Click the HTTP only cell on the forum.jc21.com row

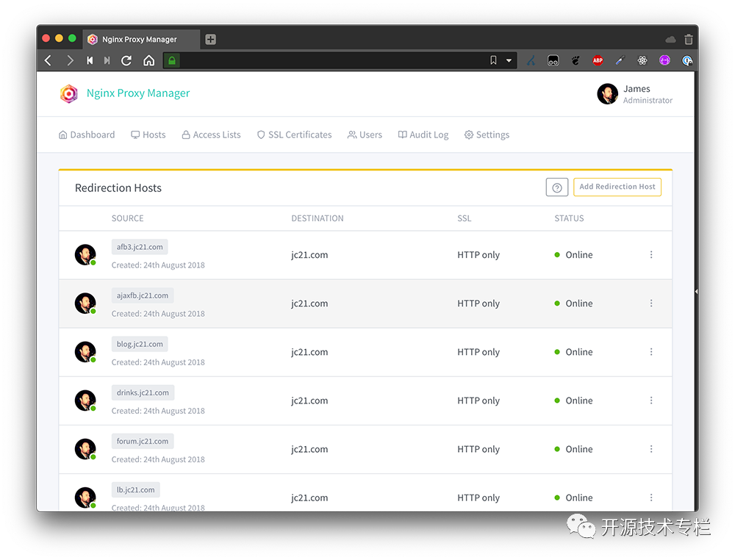click(478, 449)
